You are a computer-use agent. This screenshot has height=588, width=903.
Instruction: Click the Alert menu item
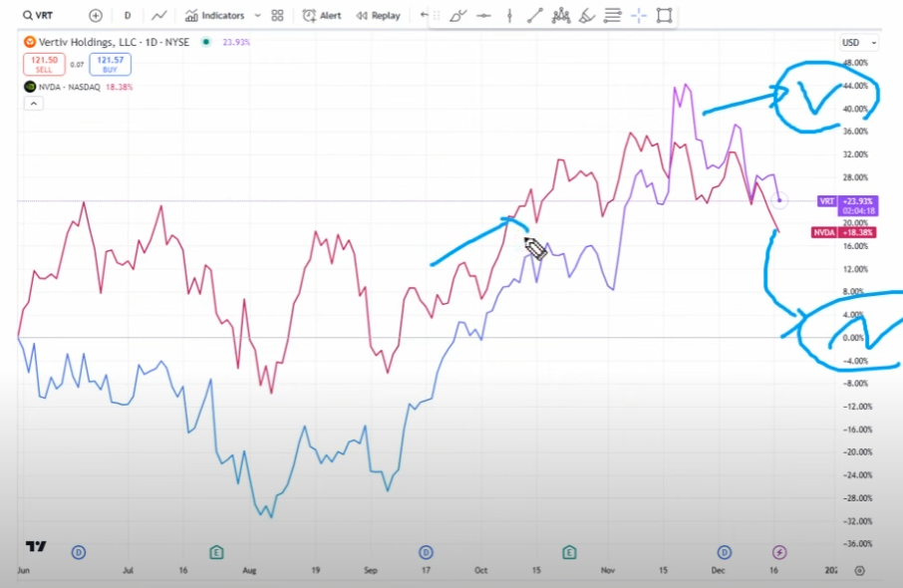(322, 16)
